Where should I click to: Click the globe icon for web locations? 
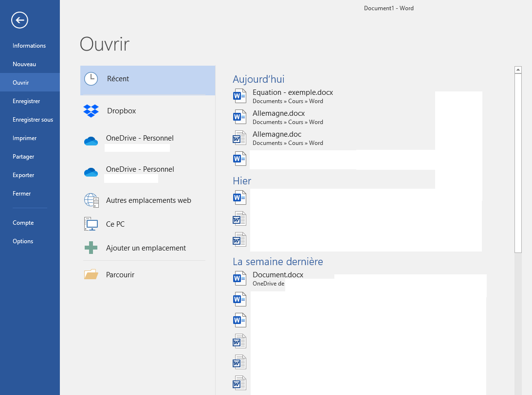92,200
